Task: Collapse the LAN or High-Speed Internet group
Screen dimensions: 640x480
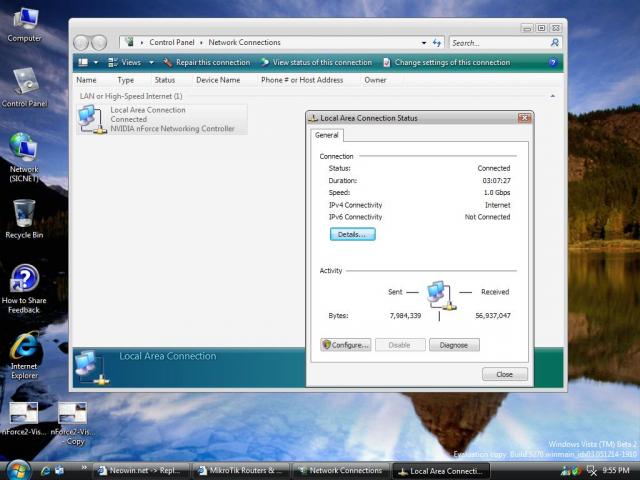Action: click(553, 96)
